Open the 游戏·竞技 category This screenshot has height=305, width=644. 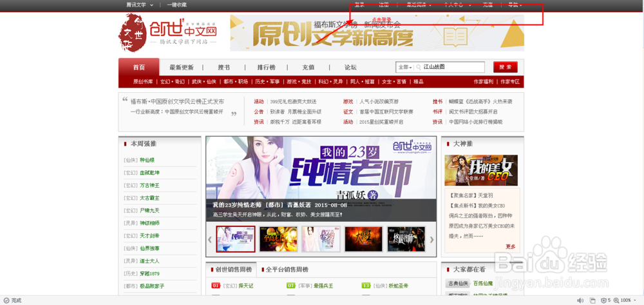(x=299, y=81)
